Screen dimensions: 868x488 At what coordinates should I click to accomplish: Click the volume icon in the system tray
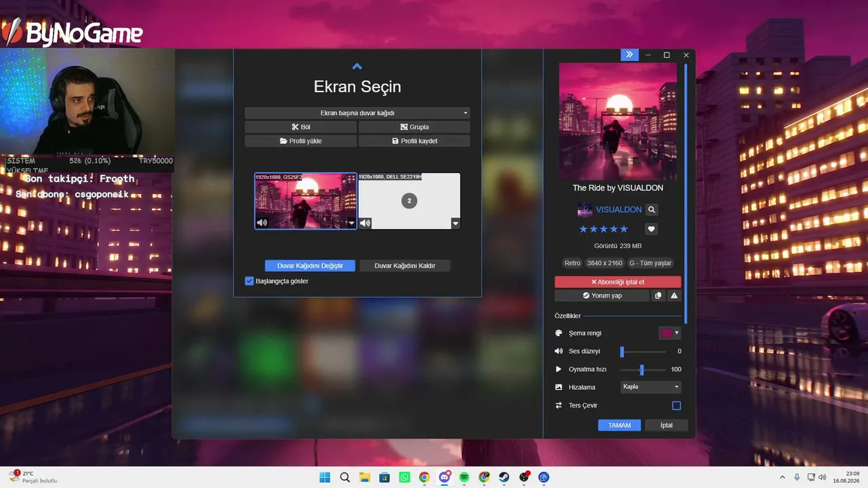tap(822, 477)
